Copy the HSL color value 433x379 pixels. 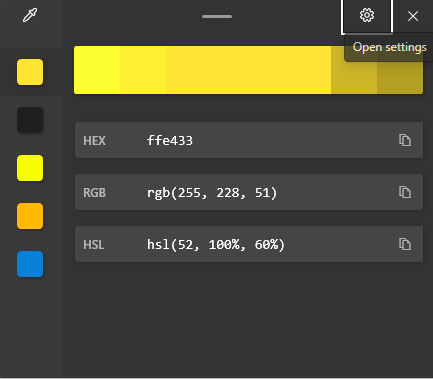pyautogui.click(x=405, y=244)
